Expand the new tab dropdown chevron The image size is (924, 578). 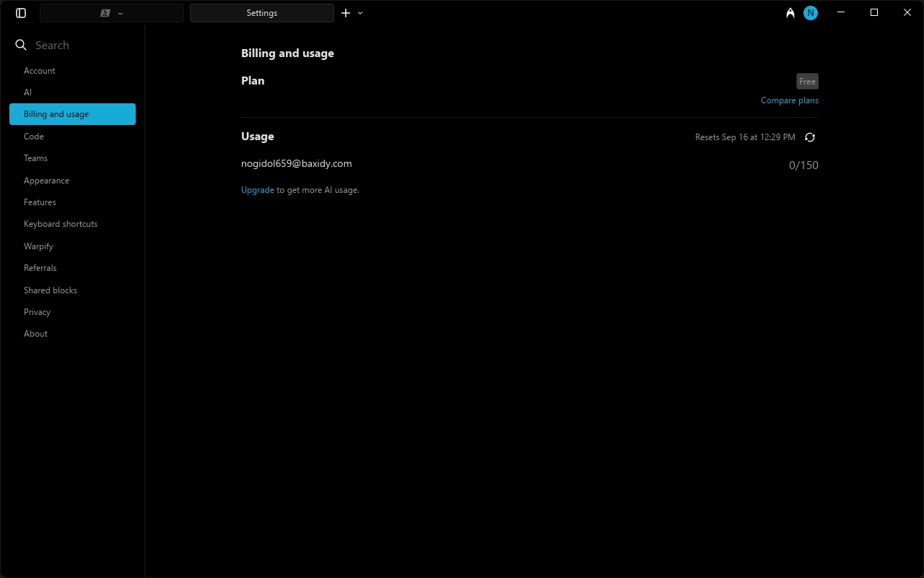[360, 13]
